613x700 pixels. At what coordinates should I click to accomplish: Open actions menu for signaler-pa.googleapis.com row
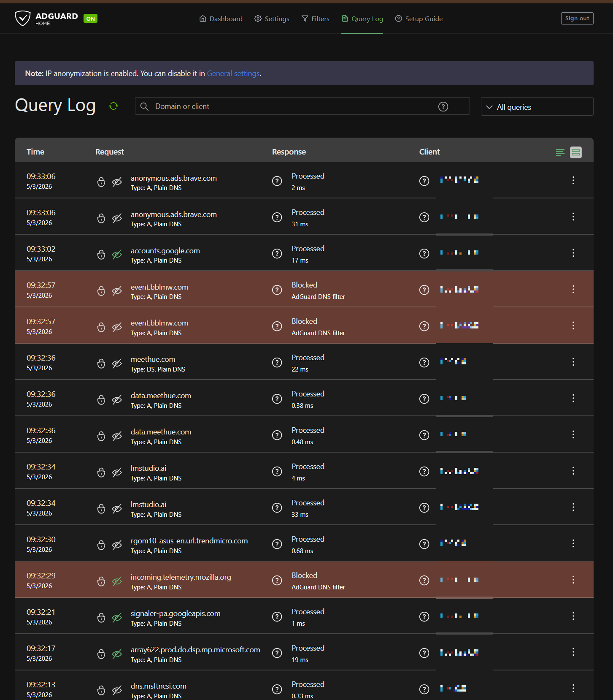(573, 616)
